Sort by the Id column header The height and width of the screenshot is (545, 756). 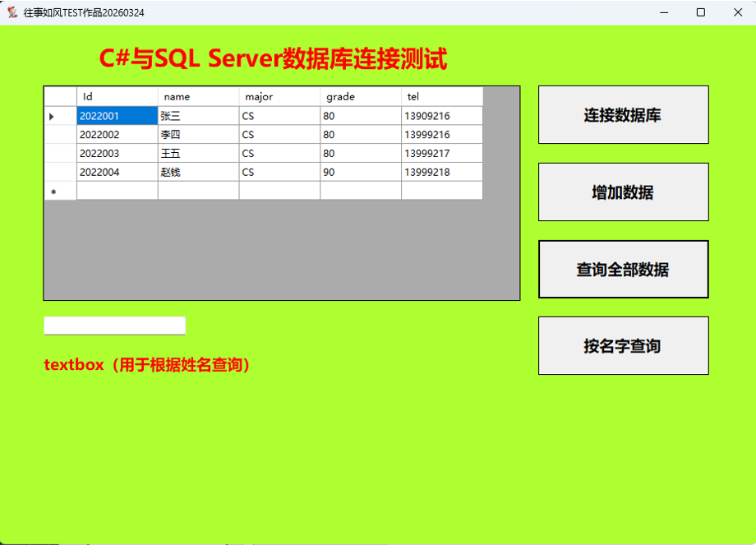117,96
